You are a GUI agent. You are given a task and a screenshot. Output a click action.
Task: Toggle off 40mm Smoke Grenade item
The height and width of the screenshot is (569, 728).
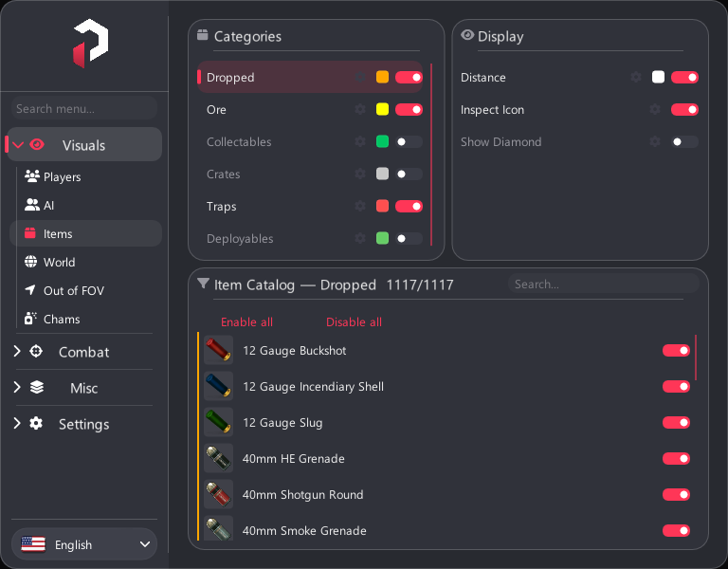click(x=676, y=530)
